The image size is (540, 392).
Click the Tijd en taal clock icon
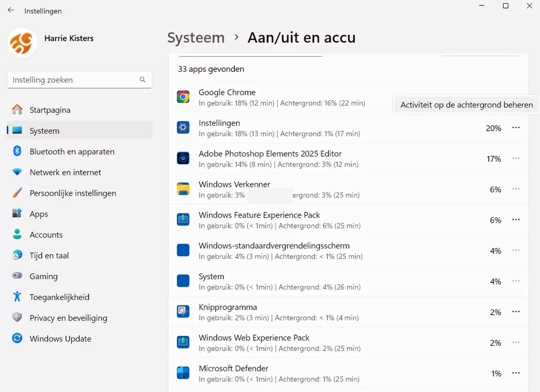click(x=17, y=255)
